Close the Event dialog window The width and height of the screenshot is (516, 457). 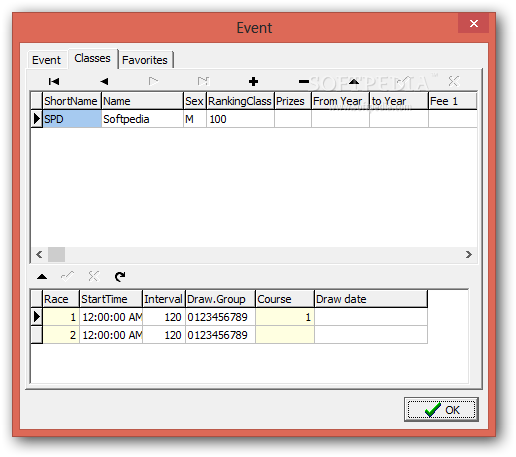[473, 23]
